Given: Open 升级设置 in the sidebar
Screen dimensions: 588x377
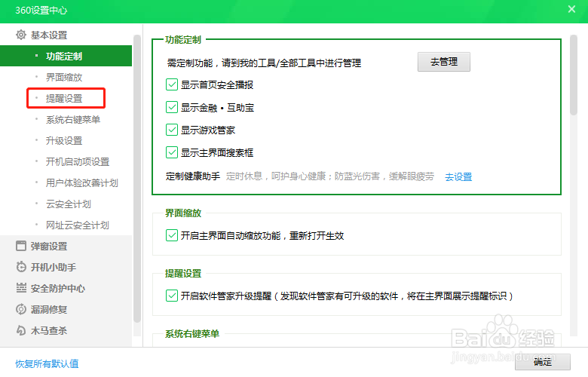Looking at the screenshot, I should pos(64,141).
